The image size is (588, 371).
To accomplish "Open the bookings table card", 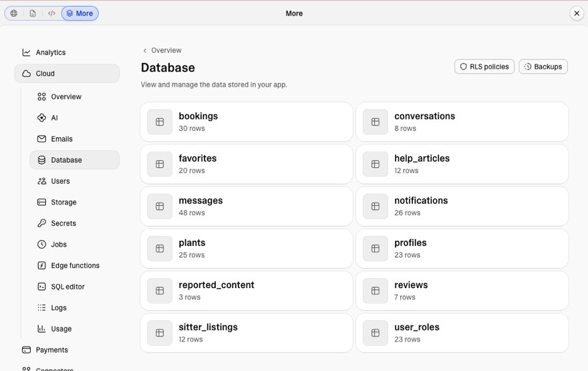I will coord(247,122).
